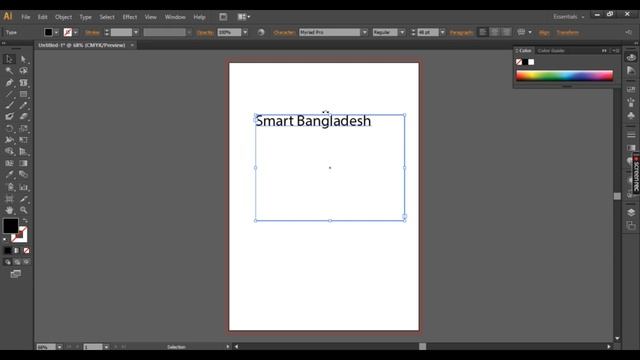Reset to default fill and stroke
640x360 pixels.
coord(5,240)
